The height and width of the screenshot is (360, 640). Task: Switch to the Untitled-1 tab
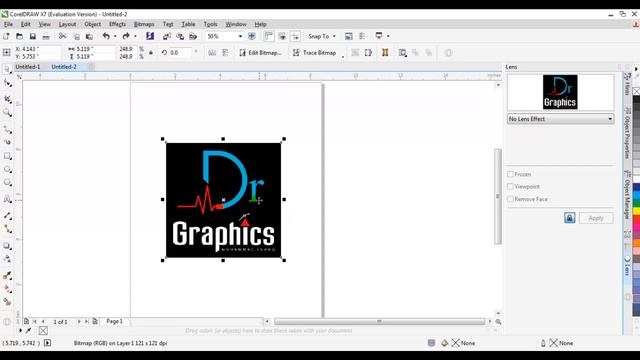(28, 67)
